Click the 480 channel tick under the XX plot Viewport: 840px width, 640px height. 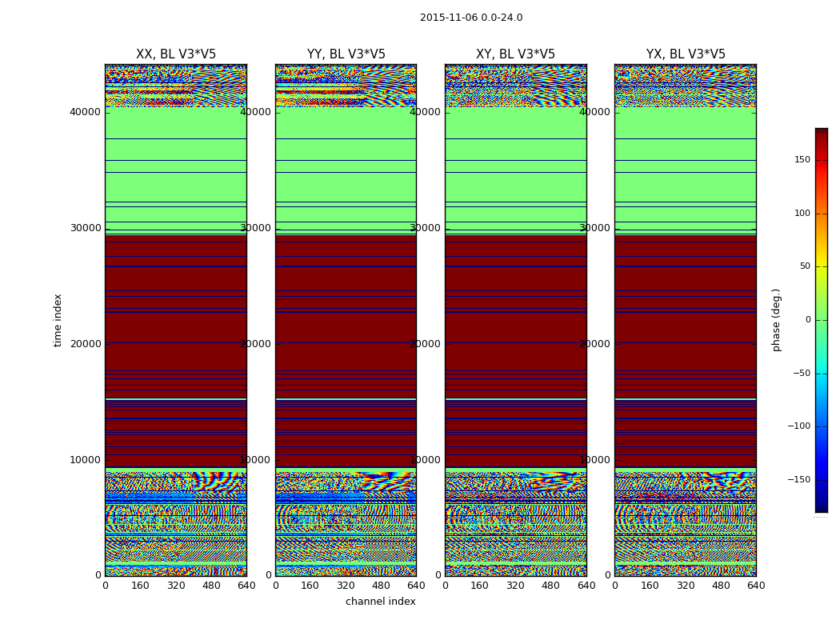click(211, 586)
